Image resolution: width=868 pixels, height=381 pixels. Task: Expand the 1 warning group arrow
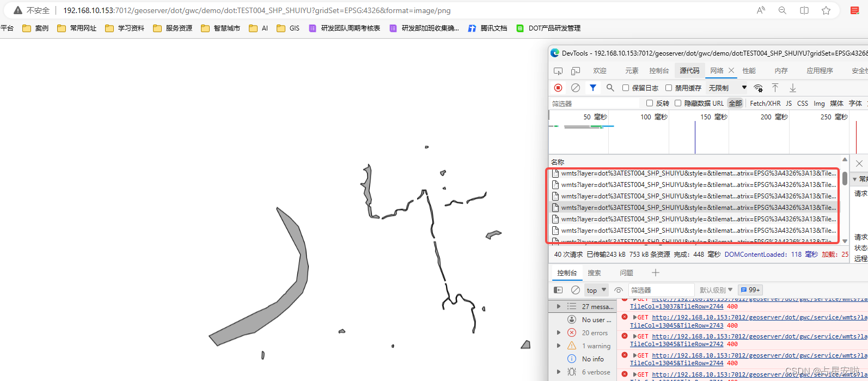[559, 346]
